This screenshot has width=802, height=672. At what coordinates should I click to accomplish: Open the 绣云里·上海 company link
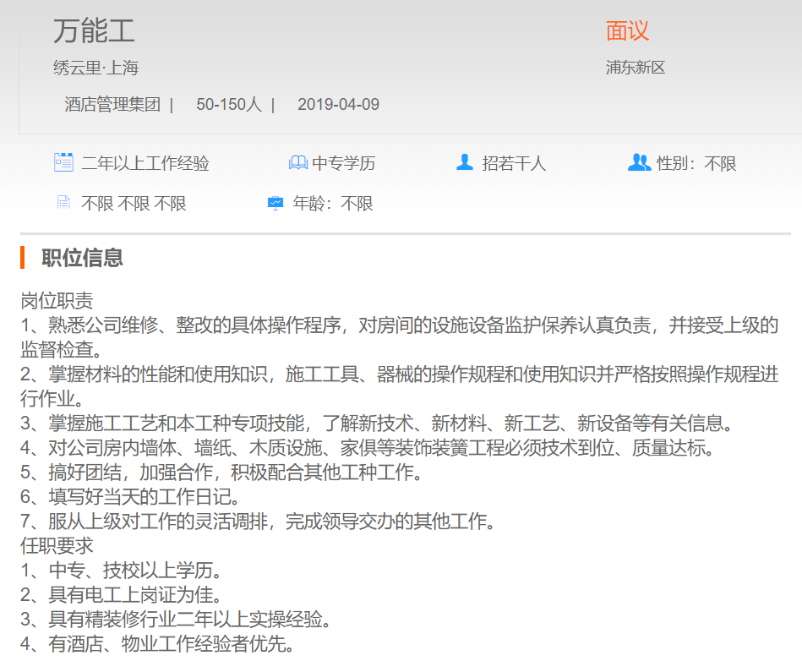[95, 68]
